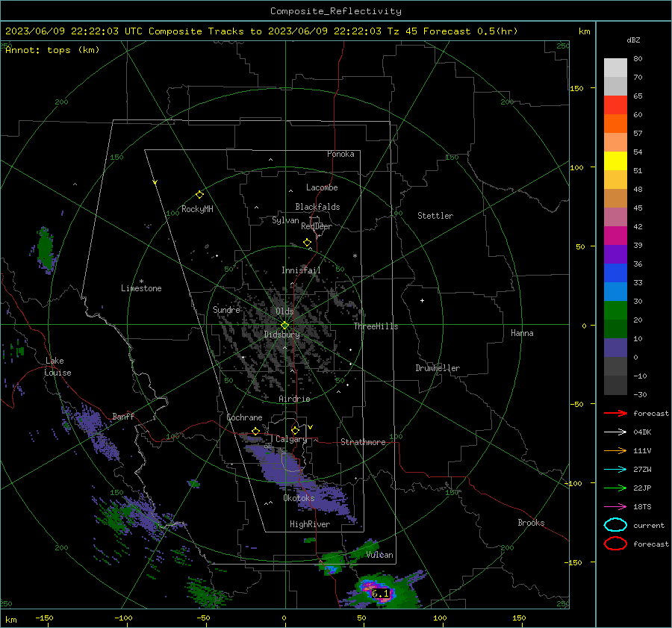Click the 80 dBZ value in legend

click(638, 59)
